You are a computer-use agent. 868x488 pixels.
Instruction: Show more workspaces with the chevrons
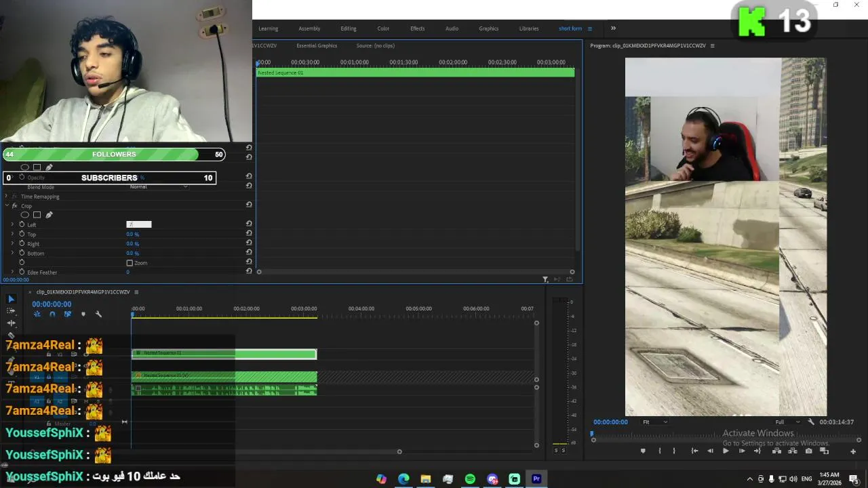point(613,28)
